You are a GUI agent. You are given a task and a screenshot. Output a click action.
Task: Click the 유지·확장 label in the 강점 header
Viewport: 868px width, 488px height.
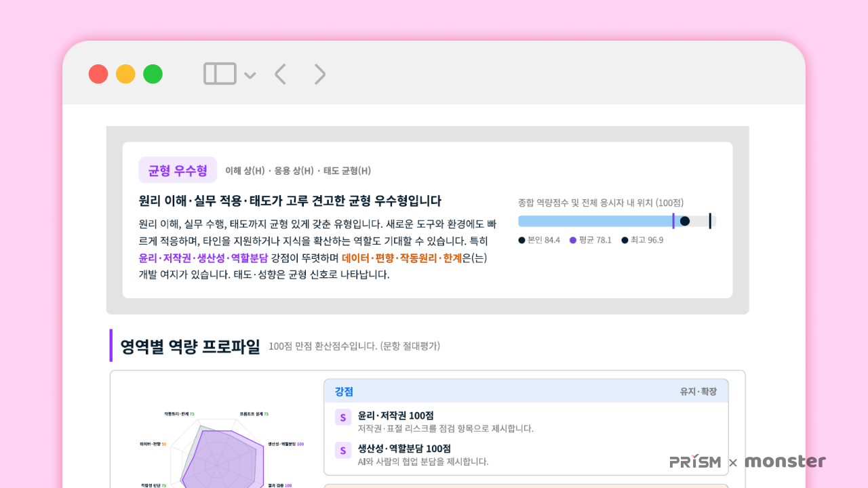(x=698, y=392)
